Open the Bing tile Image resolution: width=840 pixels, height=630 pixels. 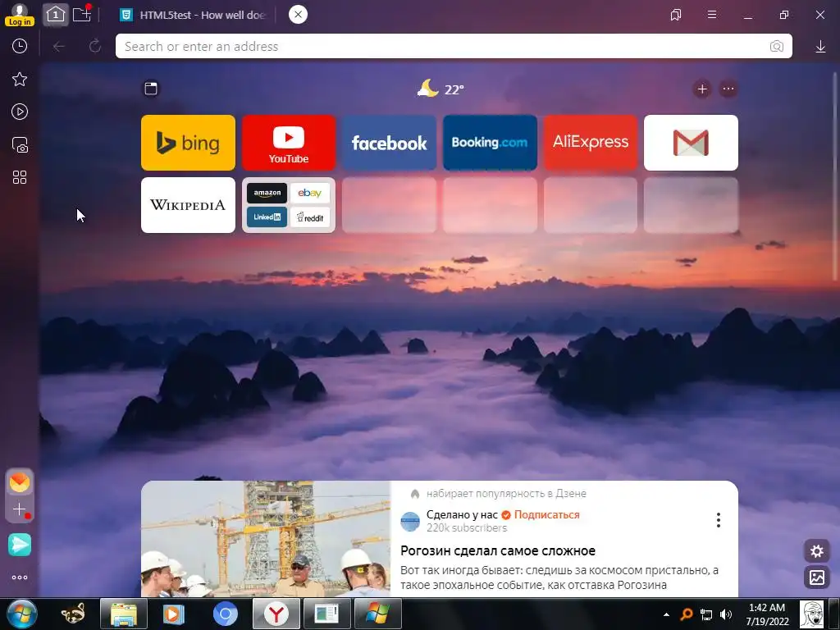(188, 143)
